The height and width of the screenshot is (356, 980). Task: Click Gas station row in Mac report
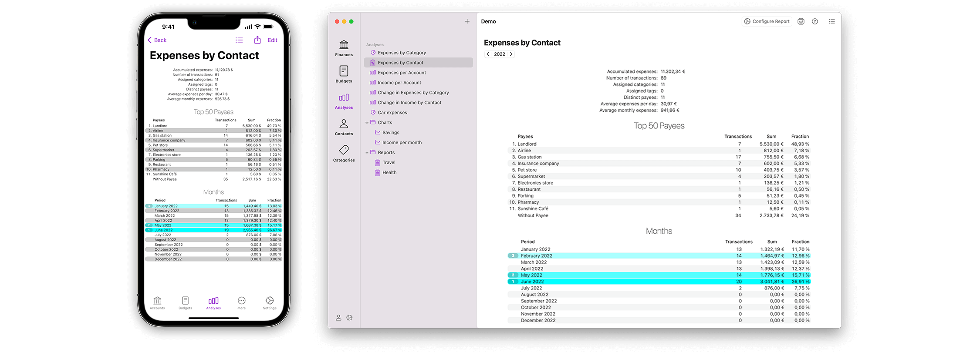[659, 157]
